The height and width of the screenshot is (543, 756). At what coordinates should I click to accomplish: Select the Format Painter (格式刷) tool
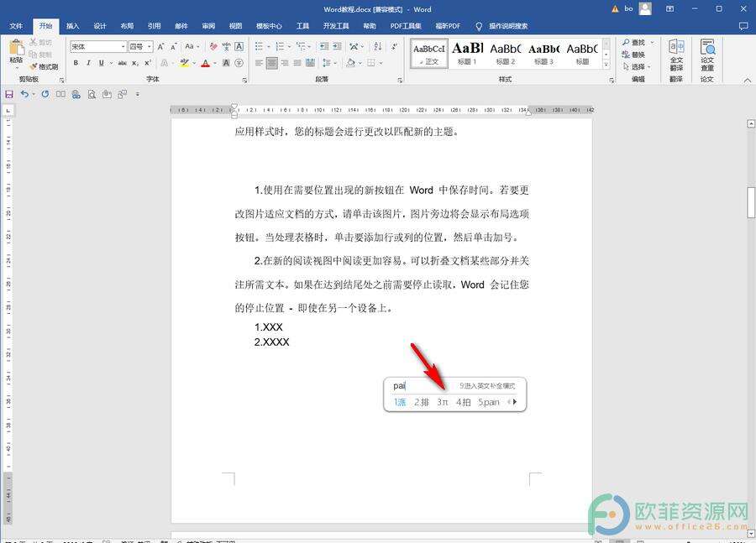44,66
